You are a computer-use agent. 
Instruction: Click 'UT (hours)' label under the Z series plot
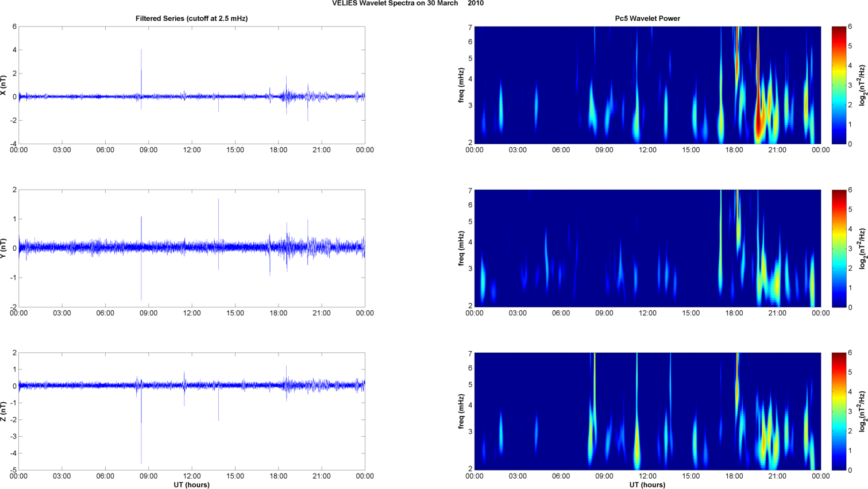[x=191, y=484]
